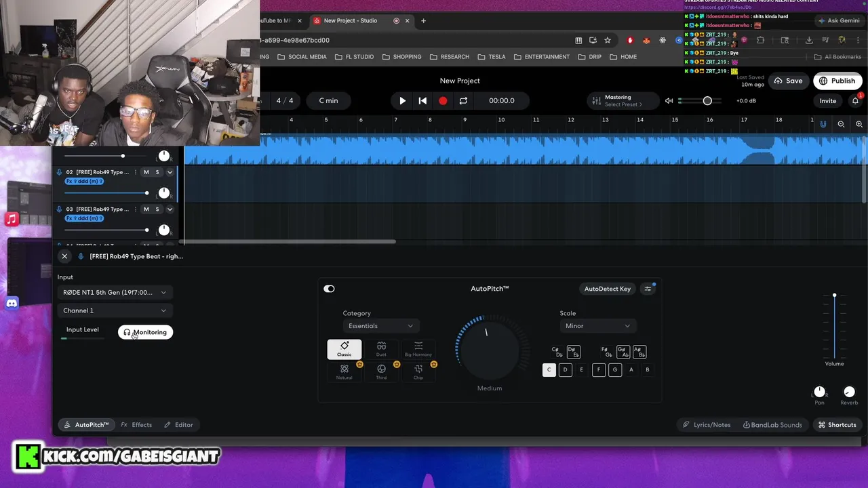Click the Save button
The height and width of the screenshot is (488, 868).
(x=788, y=81)
